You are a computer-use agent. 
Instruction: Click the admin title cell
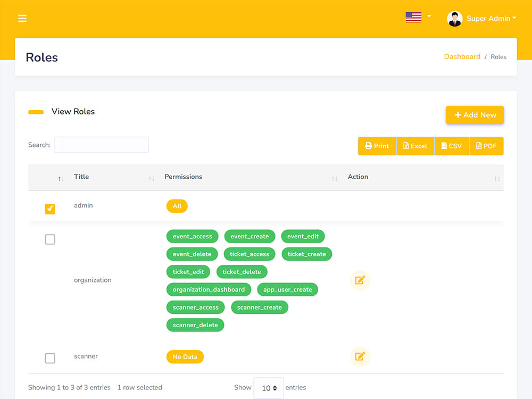click(84, 205)
